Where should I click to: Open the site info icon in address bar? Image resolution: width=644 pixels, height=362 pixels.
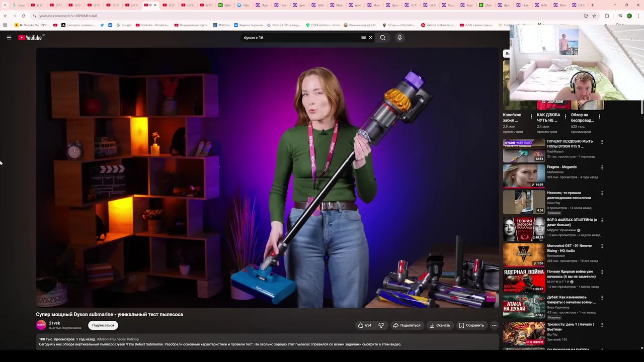coord(34,16)
